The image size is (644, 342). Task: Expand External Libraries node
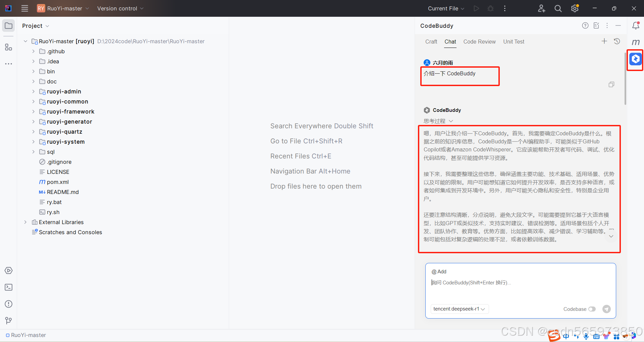point(25,222)
